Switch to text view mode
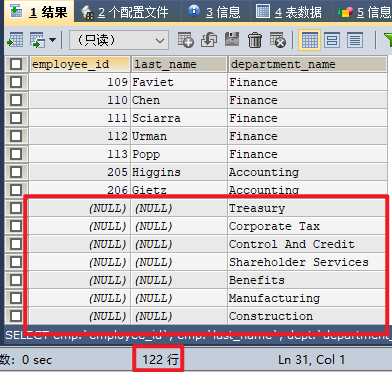Screen dimensions: 392x372 point(355,40)
